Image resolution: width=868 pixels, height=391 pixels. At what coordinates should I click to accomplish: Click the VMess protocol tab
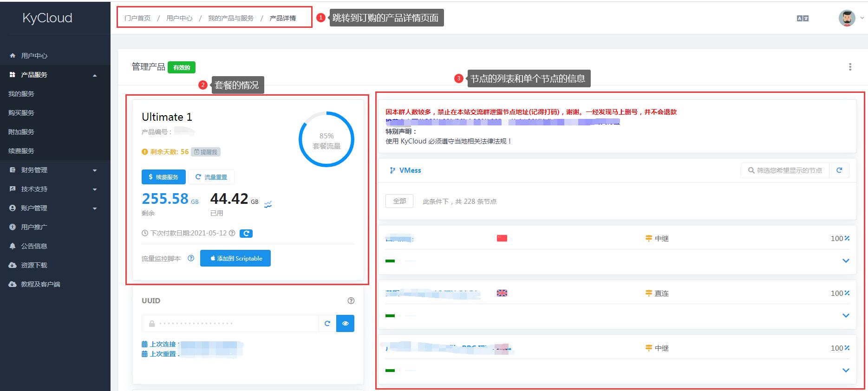(405, 170)
